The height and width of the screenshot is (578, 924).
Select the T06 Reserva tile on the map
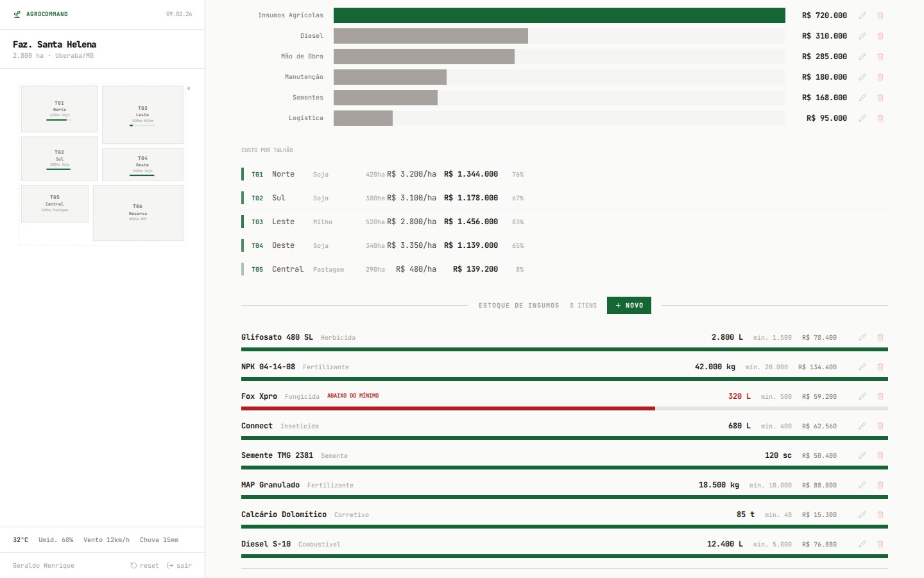(138, 213)
